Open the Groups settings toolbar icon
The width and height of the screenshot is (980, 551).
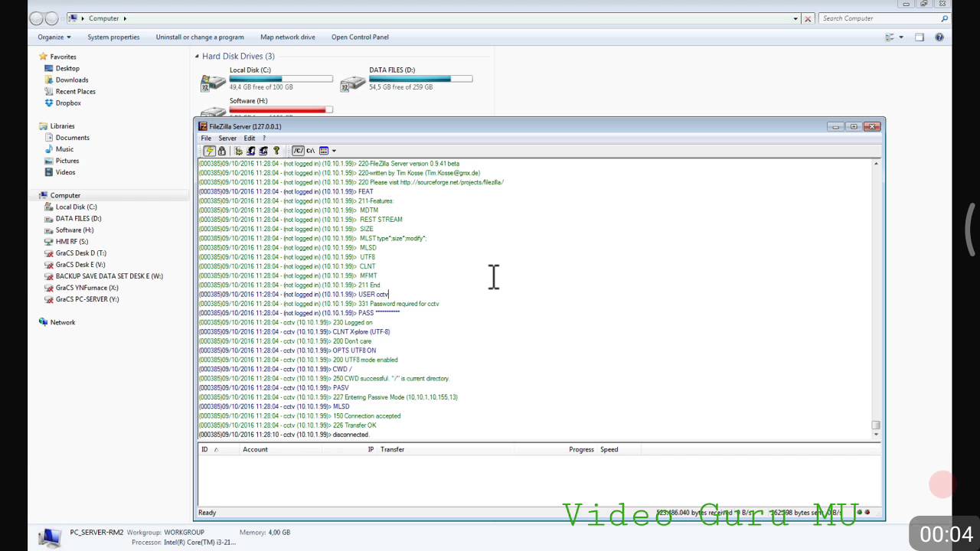[x=263, y=151]
